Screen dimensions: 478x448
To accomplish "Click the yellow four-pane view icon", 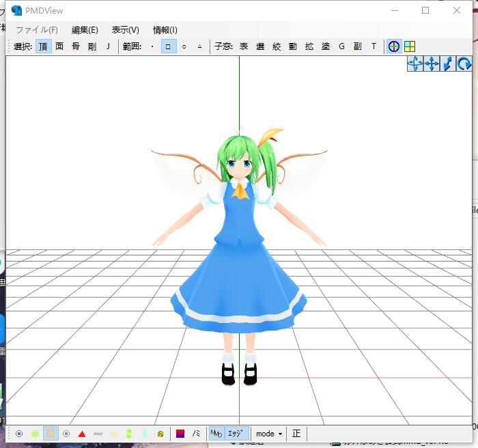I will 410,46.
